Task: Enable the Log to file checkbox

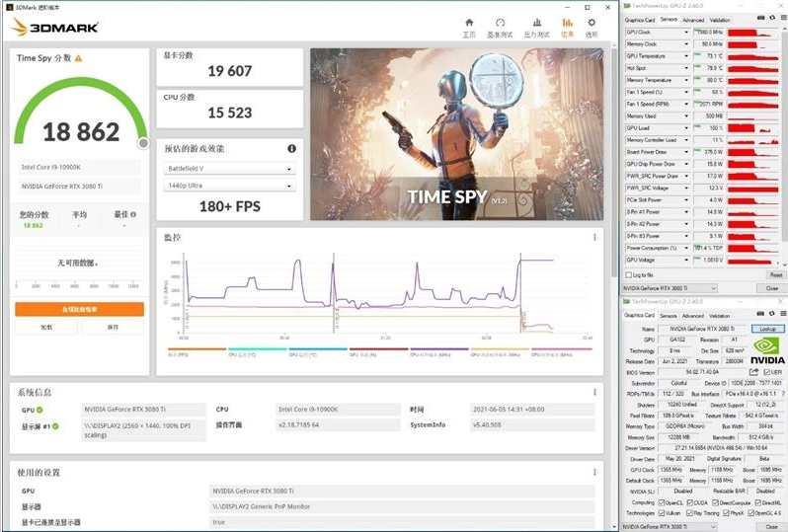Action: click(628, 274)
